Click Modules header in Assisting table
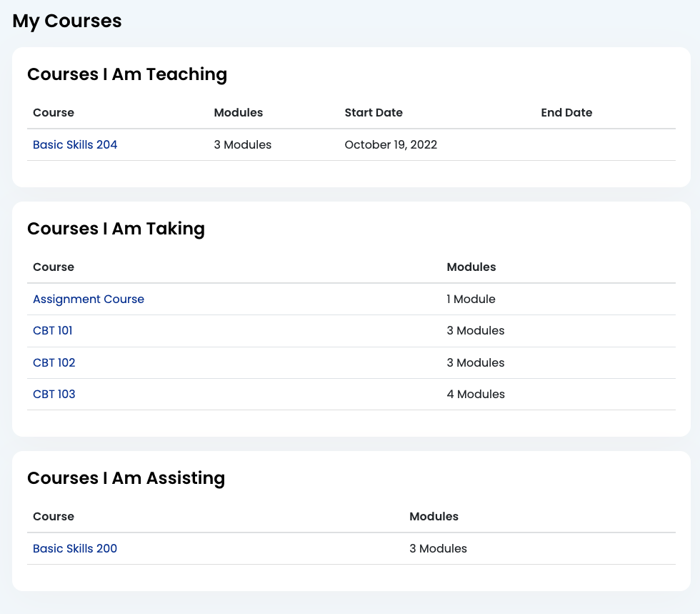This screenshot has width=700, height=614. coord(434,516)
